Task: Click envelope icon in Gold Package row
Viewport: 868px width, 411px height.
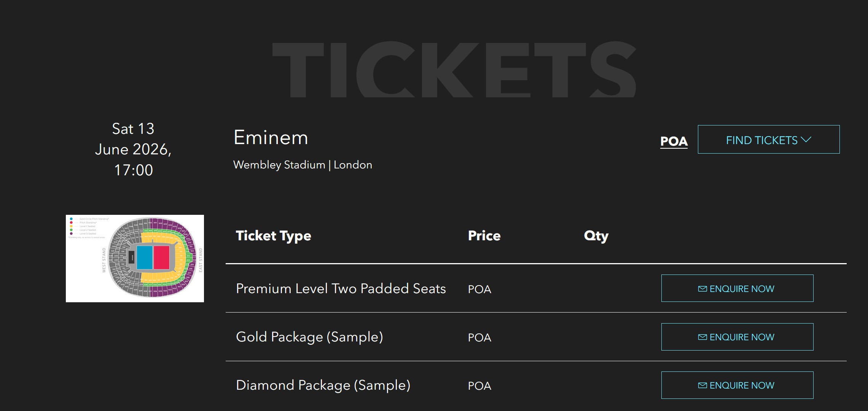Action: point(702,337)
